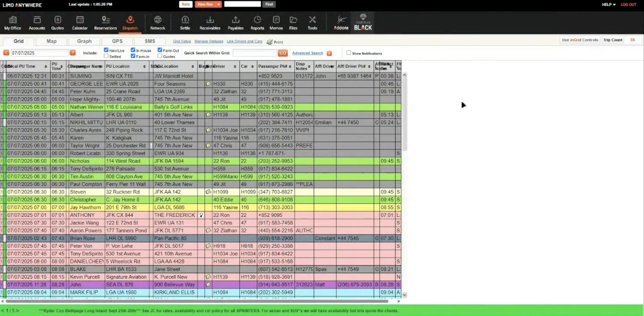The width and height of the screenshot is (644, 316).
Task: Click the Manage Statuses link
Action: pos(209,41)
